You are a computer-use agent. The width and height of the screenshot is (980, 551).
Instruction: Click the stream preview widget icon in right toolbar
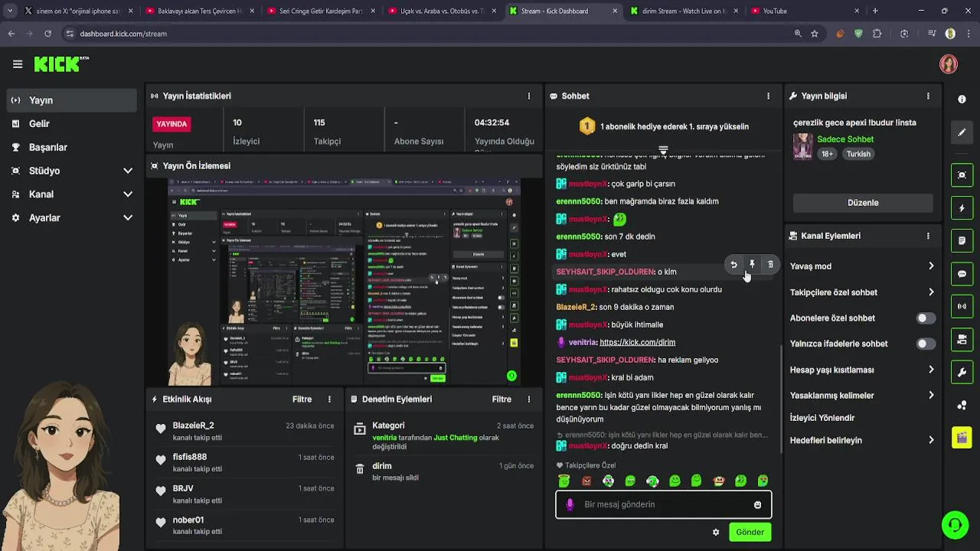tap(962, 175)
